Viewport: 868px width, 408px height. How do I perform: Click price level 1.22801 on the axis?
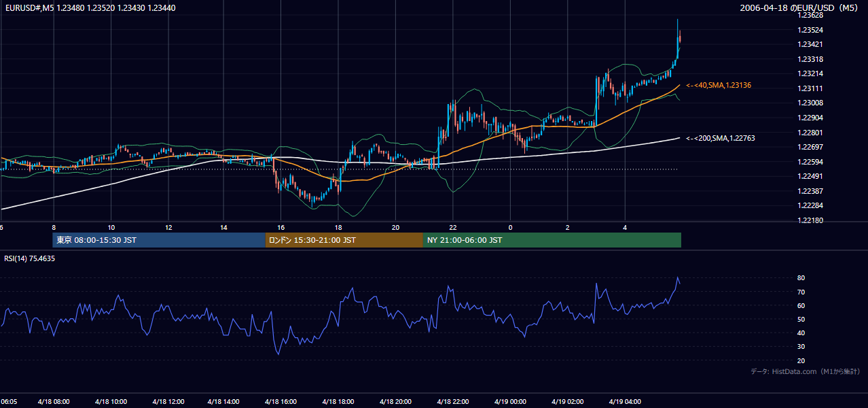point(811,133)
